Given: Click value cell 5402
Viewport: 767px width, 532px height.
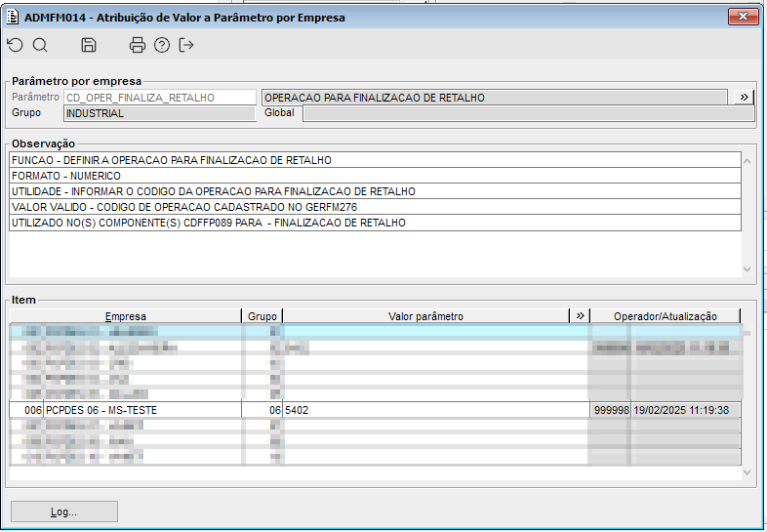Looking at the screenshot, I should 436,410.
